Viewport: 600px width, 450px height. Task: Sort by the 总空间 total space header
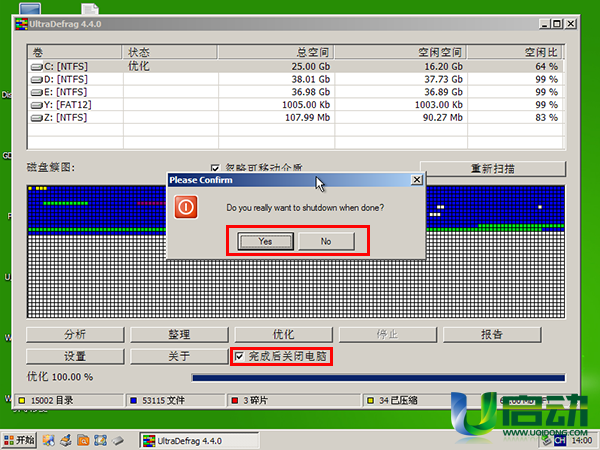click(276, 52)
